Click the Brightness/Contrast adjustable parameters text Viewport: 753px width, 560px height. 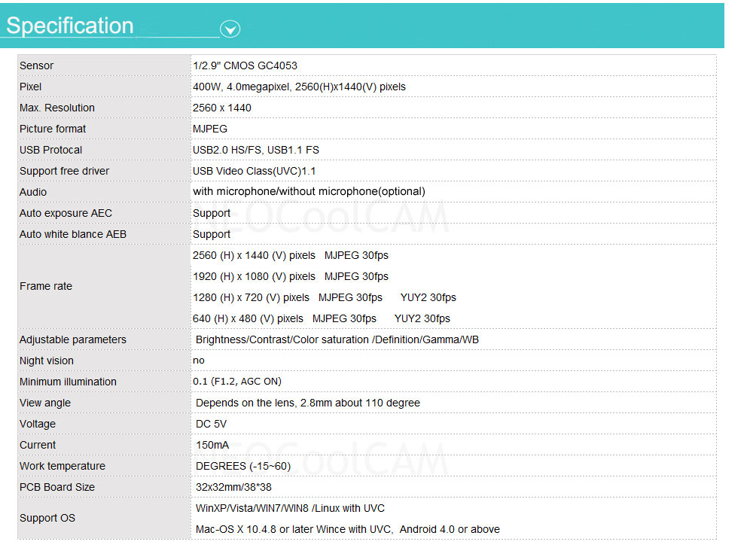pyautogui.click(x=337, y=339)
